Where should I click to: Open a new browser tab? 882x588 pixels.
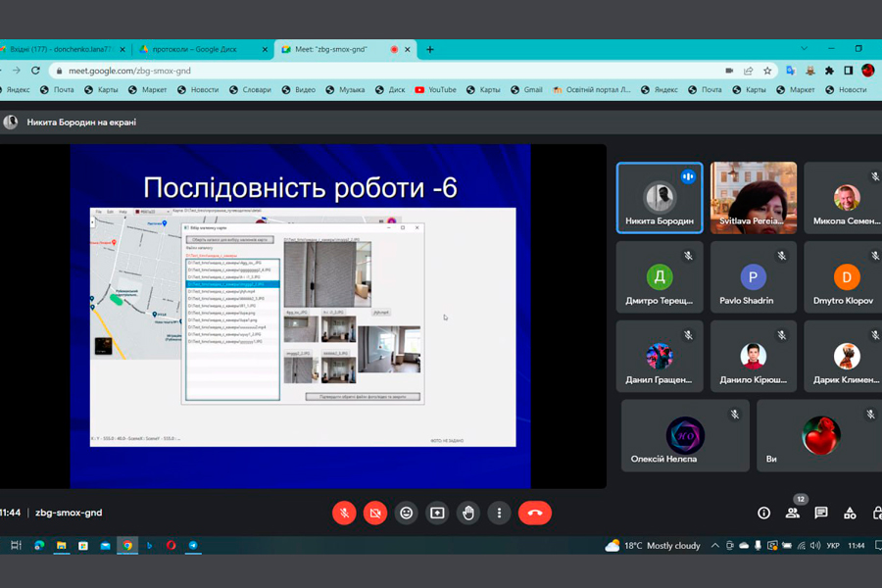(429, 49)
